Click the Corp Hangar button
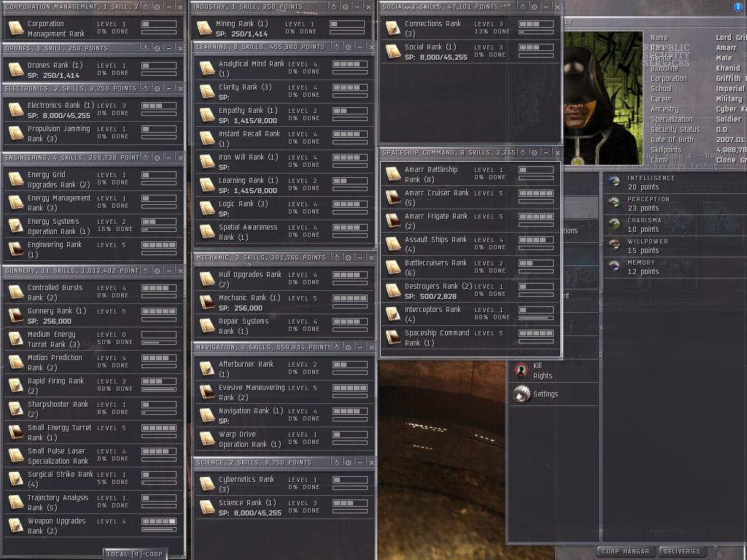 pos(625,551)
